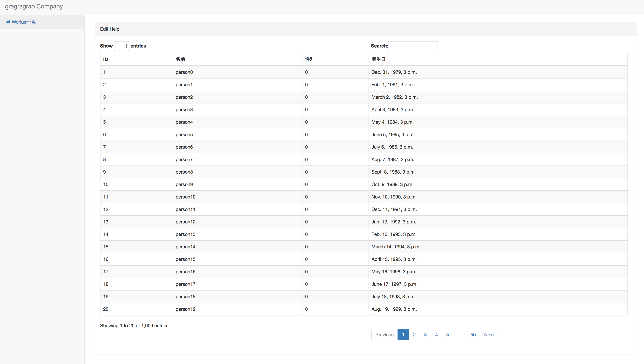The height and width of the screenshot is (364, 644).
Task: Click birthday cell March 14, 1994, 3 p.m.
Action: click(498, 247)
